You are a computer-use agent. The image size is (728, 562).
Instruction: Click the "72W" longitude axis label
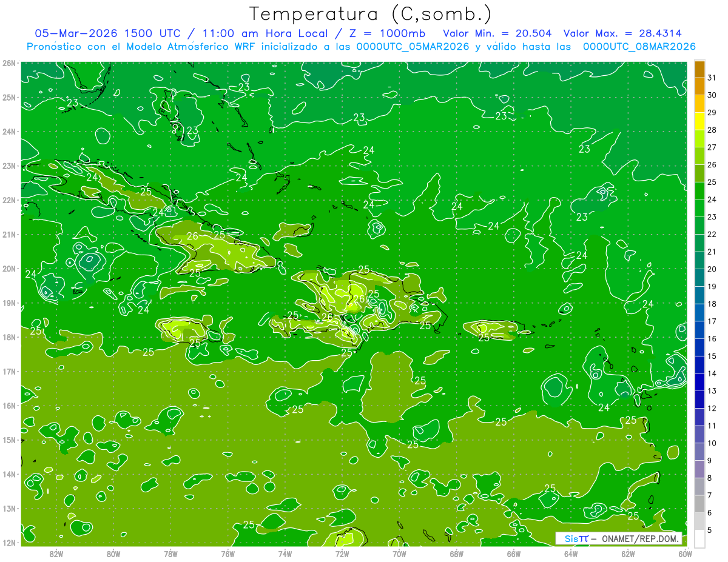tap(342, 554)
